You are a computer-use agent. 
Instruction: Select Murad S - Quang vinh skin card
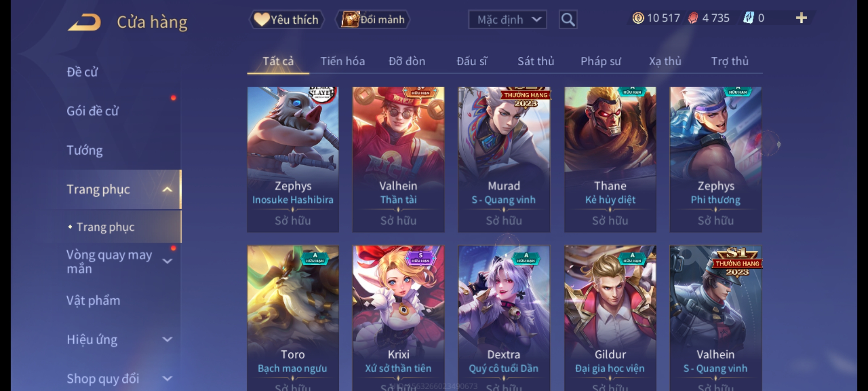tap(504, 159)
